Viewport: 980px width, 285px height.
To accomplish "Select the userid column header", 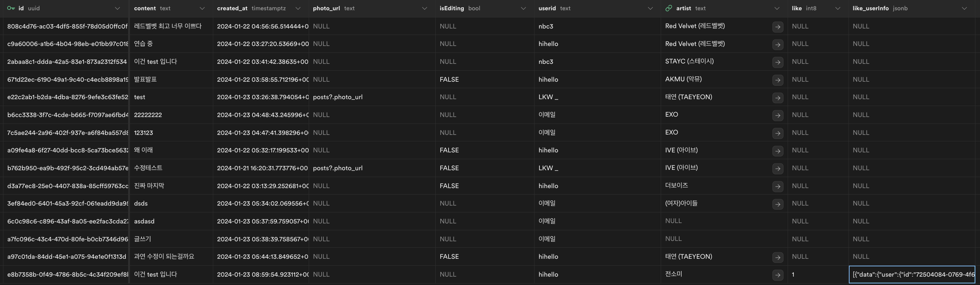I will (547, 8).
